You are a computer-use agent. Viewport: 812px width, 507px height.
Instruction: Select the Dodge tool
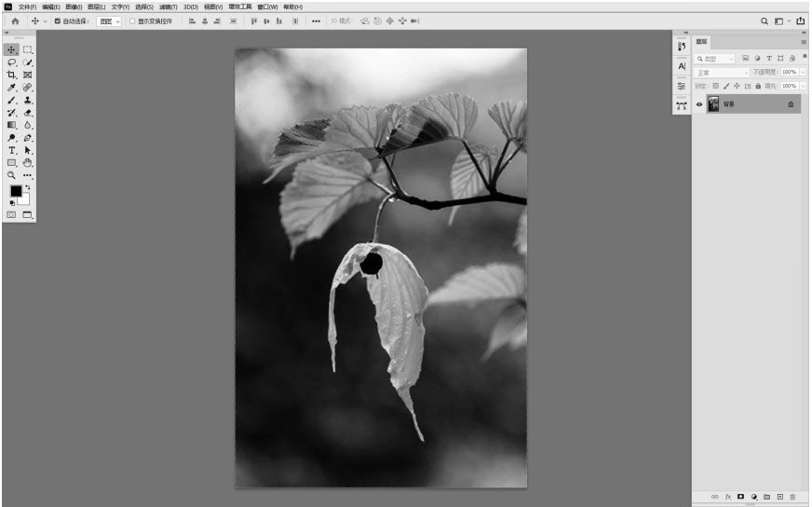click(x=11, y=137)
